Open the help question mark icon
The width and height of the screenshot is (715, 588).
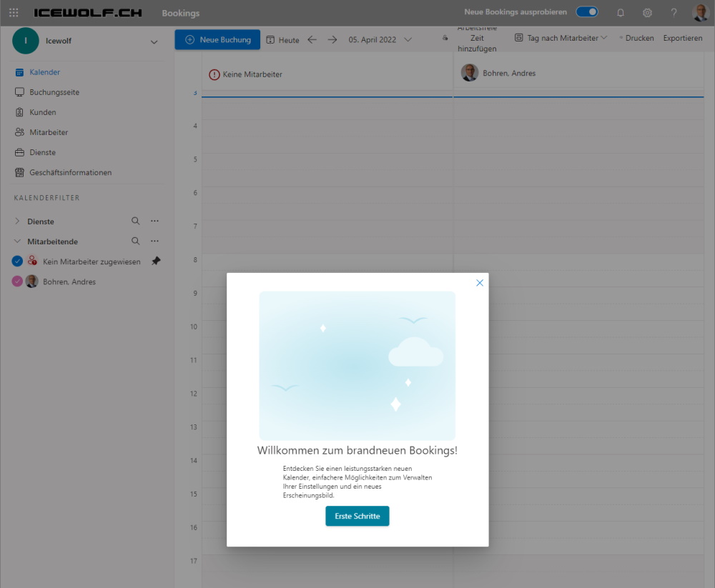click(x=674, y=13)
